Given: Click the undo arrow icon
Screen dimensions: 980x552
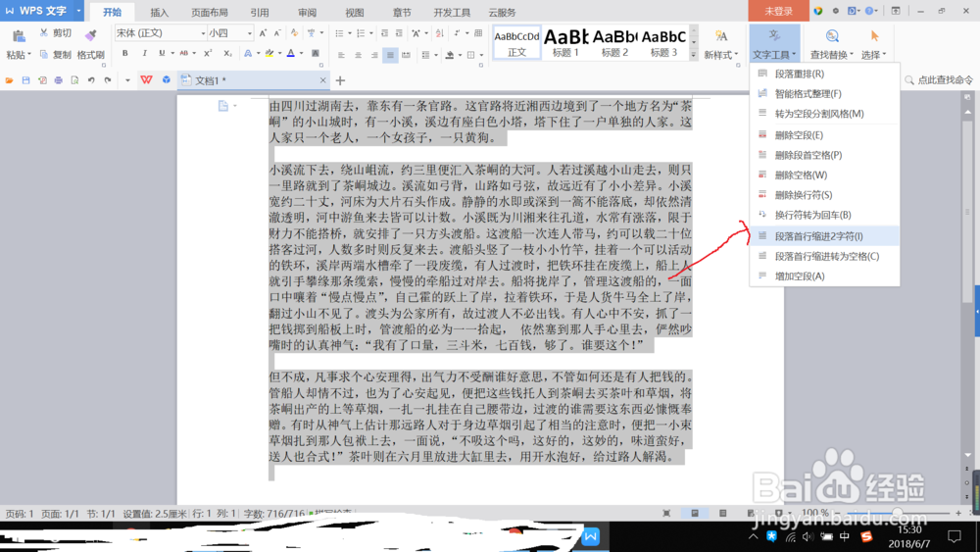Looking at the screenshot, I should (91, 80).
